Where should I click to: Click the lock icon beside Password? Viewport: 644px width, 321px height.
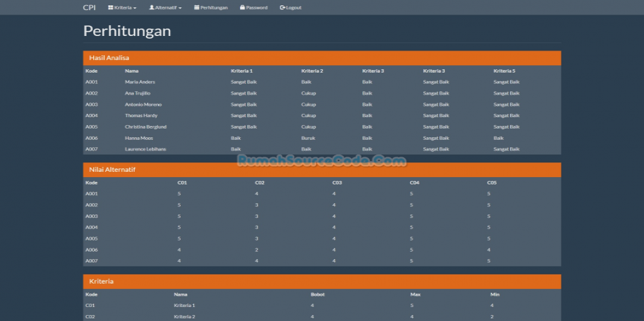tap(243, 8)
